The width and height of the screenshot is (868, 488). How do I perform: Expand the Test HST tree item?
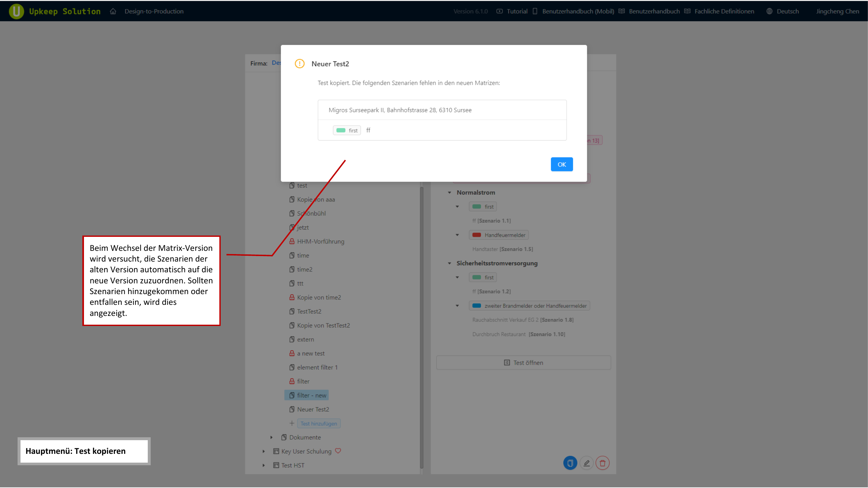(x=264, y=465)
